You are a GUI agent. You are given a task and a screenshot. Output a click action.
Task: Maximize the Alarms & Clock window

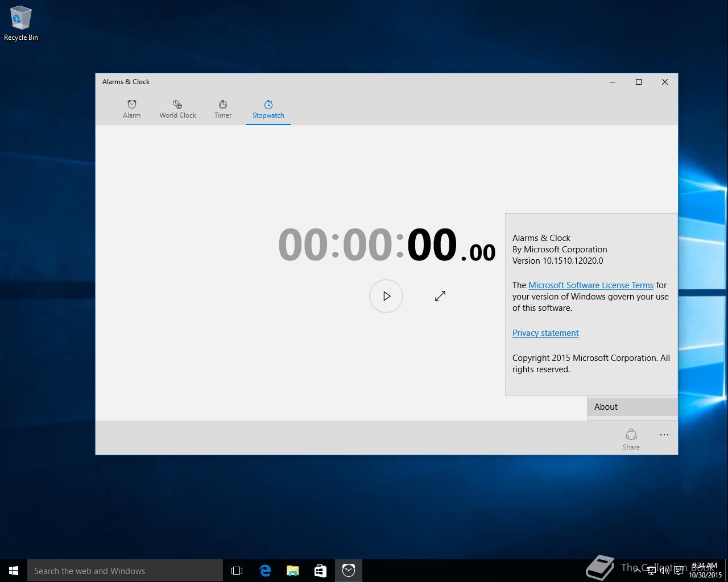tap(639, 82)
